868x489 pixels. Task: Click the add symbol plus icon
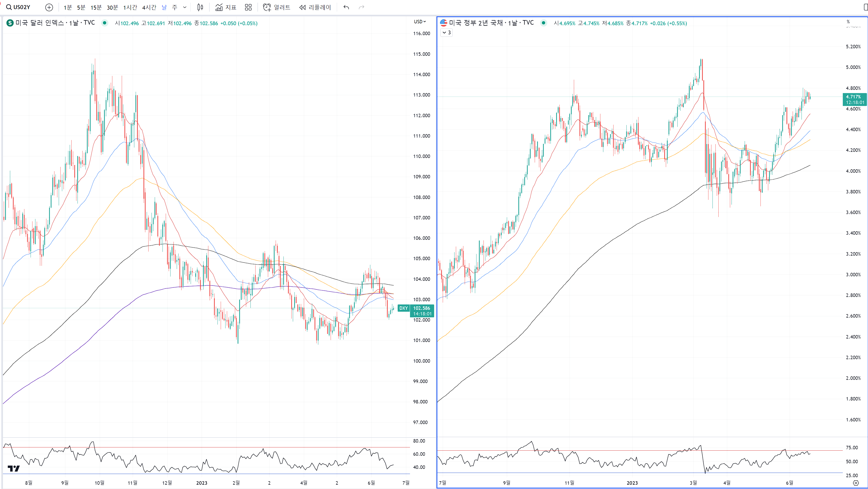[x=49, y=8]
